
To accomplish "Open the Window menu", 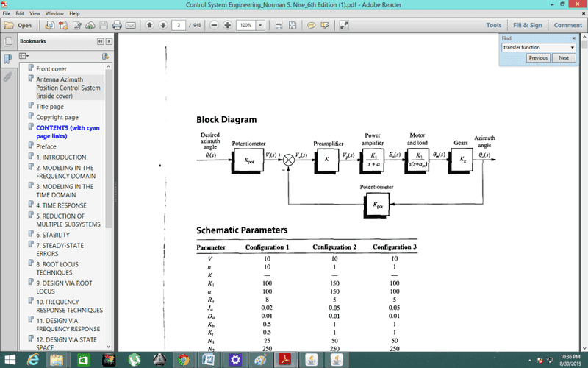I will [54, 13].
